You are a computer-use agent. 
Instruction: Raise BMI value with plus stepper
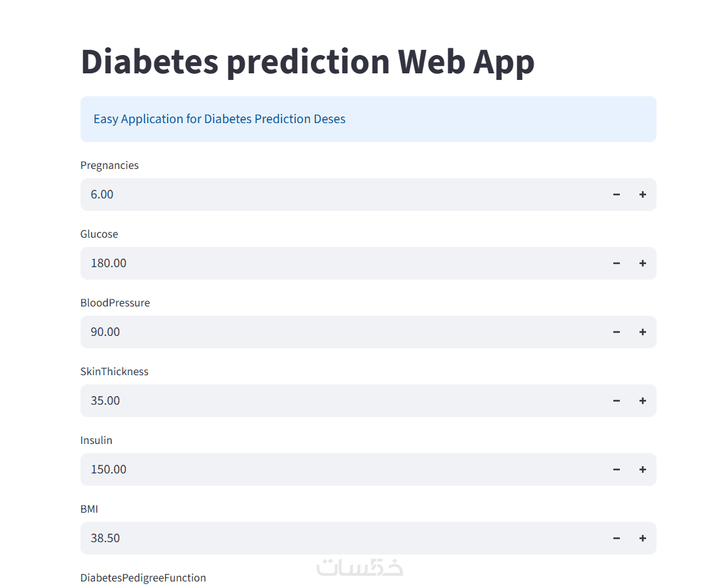click(643, 538)
